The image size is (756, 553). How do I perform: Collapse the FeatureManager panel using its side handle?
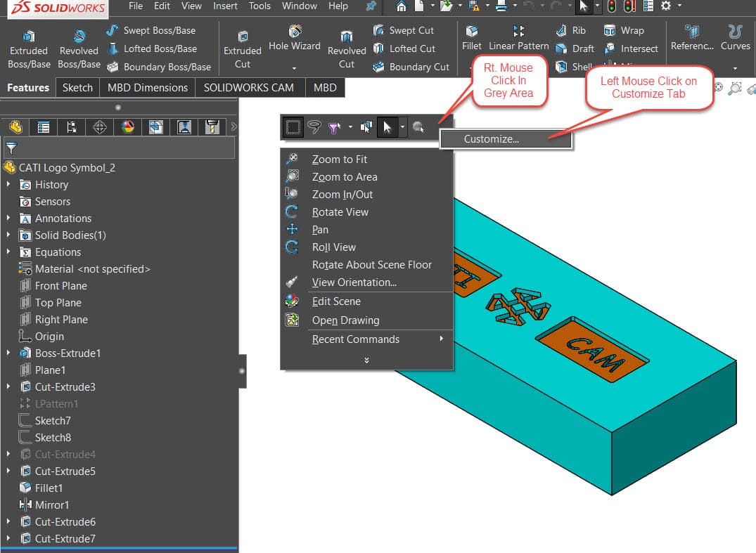[x=241, y=371]
